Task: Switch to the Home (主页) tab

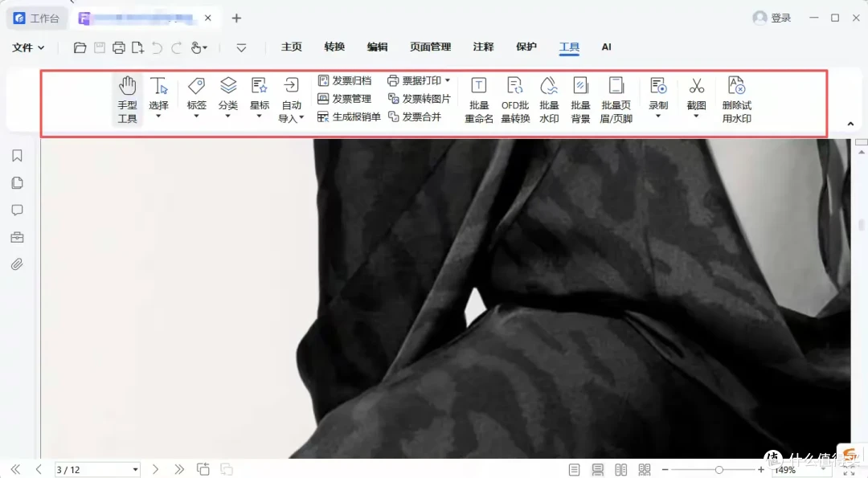Action: (292, 47)
